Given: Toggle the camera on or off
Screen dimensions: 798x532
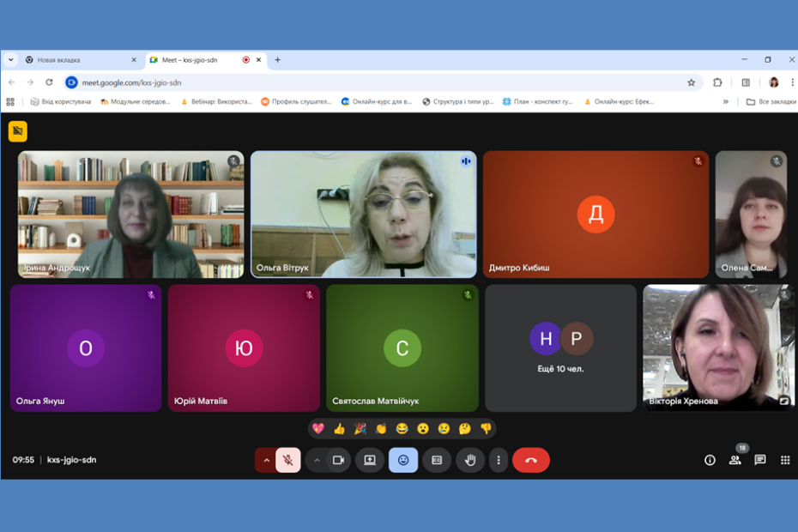Looking at the screenshot, I should coord(338,460).
